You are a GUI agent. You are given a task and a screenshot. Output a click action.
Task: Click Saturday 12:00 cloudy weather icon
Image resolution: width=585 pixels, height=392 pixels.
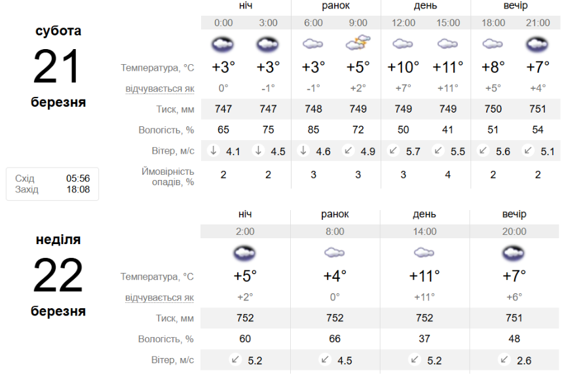coord(403,44)
